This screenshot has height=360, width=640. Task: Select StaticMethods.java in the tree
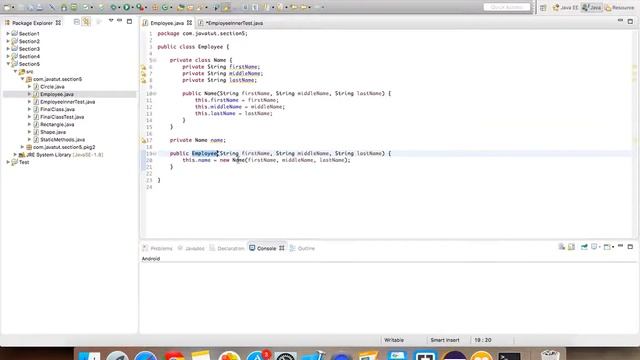pyautogui.click(x=62, y=140)
